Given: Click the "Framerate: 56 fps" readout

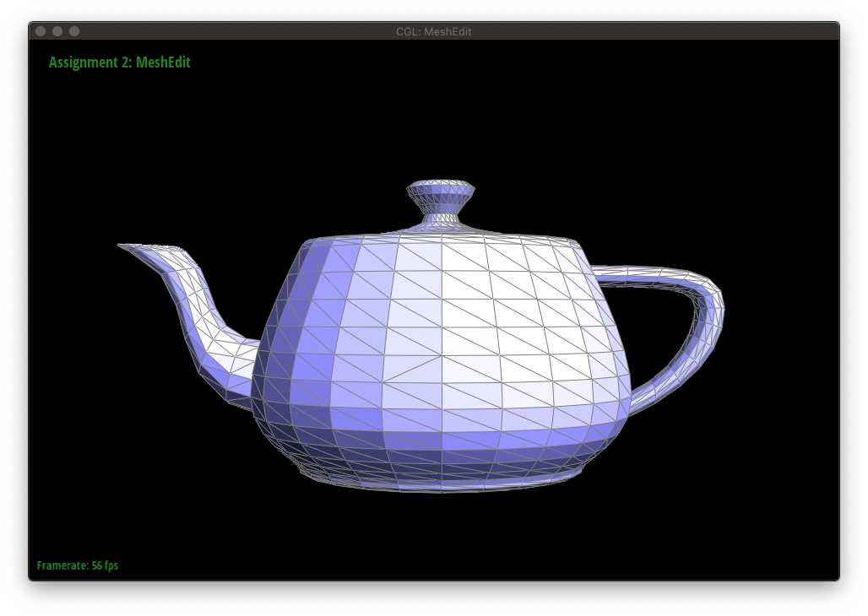Looking at the screenshot, I should 78,565.
